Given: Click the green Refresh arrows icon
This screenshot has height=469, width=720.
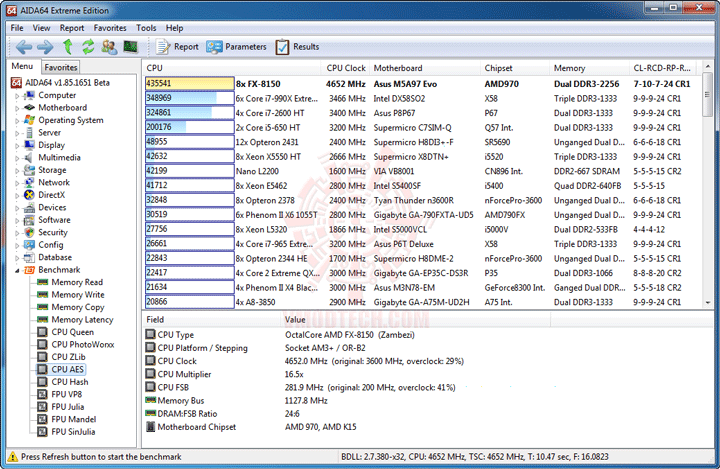Looking at the screenshot, I should (88, 46).
